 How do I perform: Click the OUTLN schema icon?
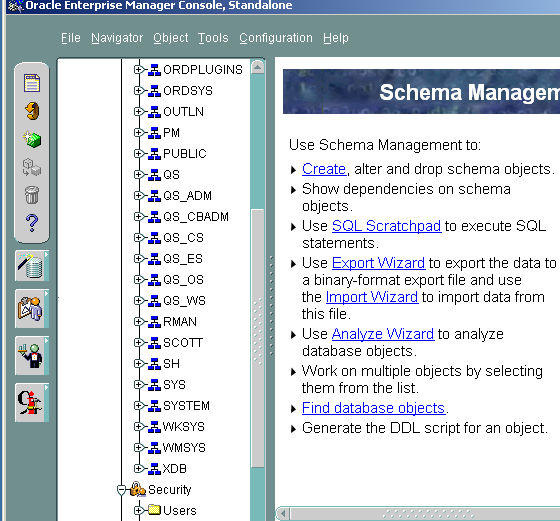click(154, 112)
